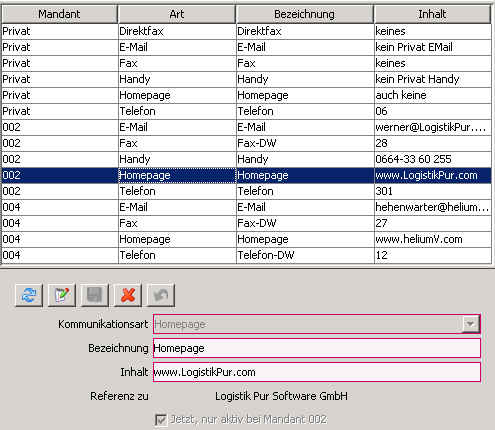495x430 pixels.
Task: Click the Bezeichnung column header
Action: pos(304,14)
